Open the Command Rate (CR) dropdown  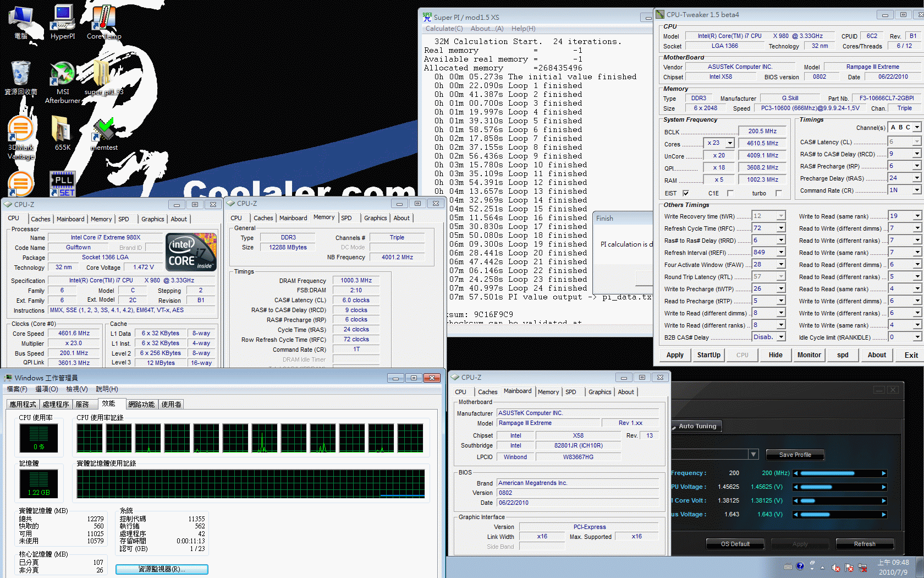point(917,190)
